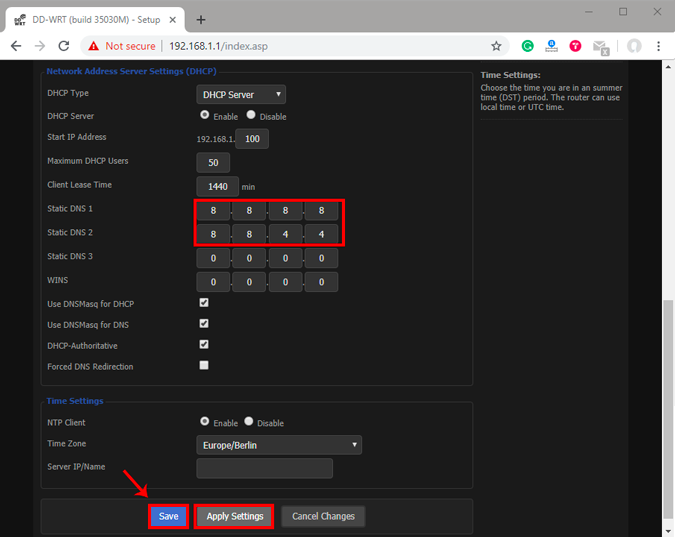Viewport: 675px width, 537px height.
Task: Click the green Grammarly extension icon
Action: tap(528, 46)
